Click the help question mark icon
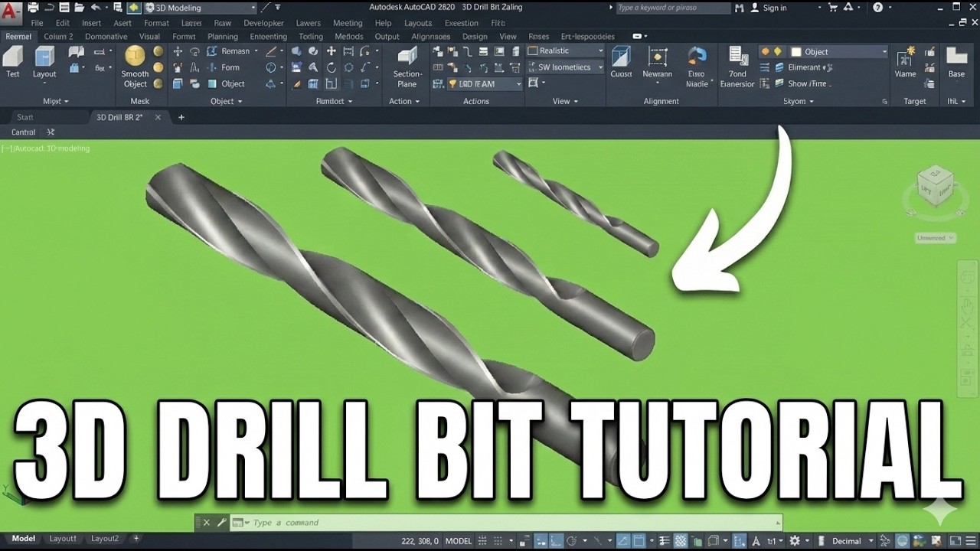Viewport: 980px width, 551px height. click(x=877, y=8)
